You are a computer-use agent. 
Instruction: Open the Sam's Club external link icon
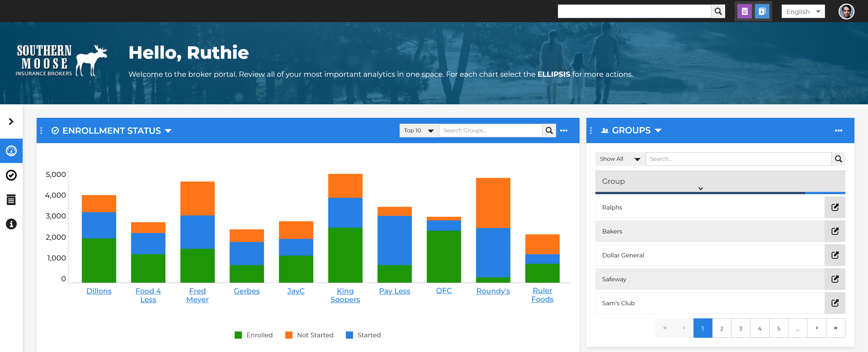point(835,303)
